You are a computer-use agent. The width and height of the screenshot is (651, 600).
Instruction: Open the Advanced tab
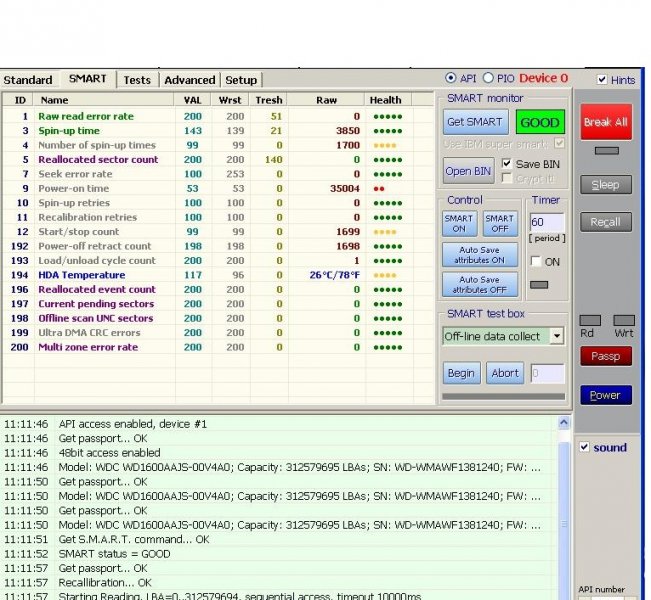pos(189,80)
